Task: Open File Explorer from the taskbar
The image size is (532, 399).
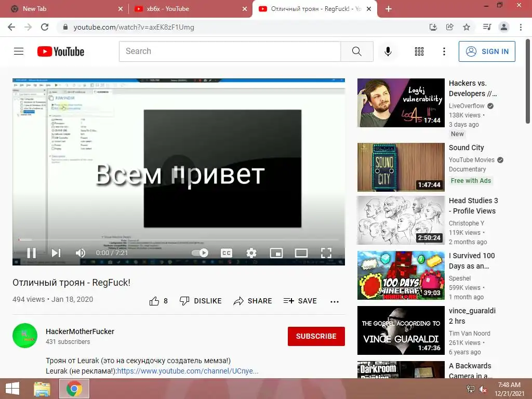Action: (42, 389)
